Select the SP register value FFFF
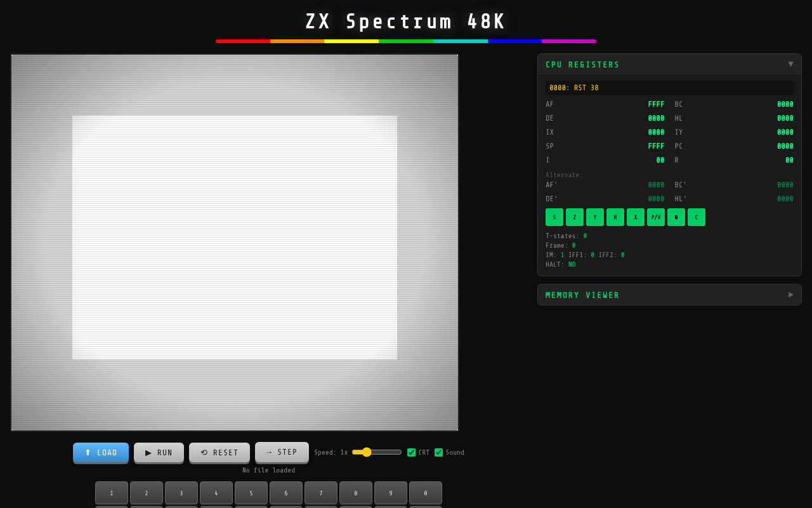This screenshot has width=812, height=508. point(656,146)
